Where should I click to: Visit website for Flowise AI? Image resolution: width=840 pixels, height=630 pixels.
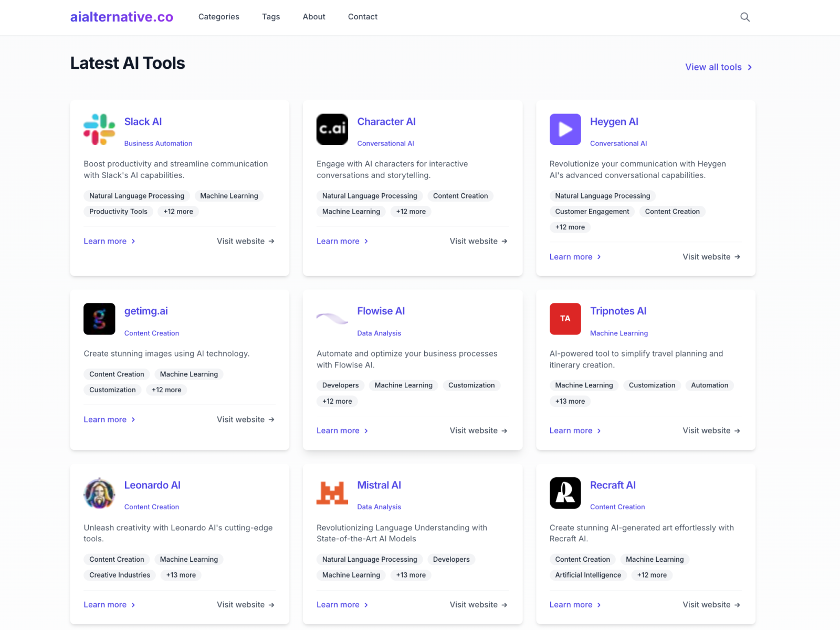[x=478, y=430]
